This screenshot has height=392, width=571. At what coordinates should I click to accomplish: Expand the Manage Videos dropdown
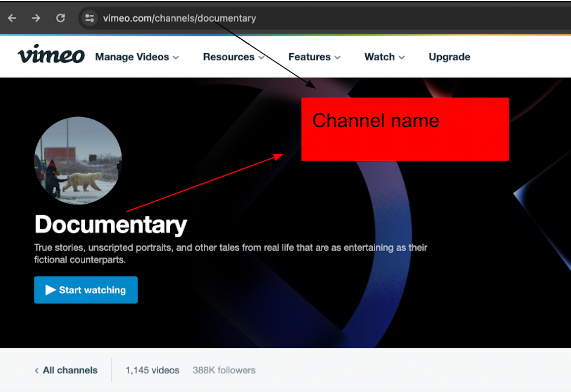point(137,57)
